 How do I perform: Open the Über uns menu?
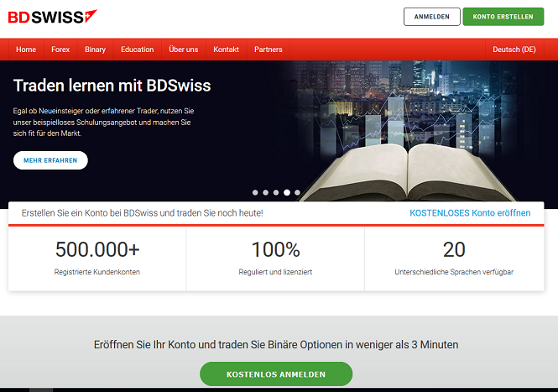[x=184, y=50]
